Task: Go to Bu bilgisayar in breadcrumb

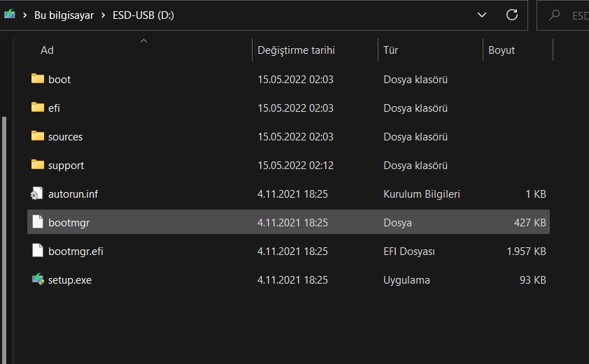Action: point(64,15)
